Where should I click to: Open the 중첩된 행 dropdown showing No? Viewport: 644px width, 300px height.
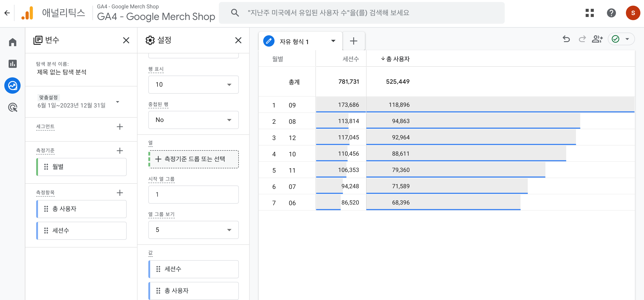click(x=193, y=120)
